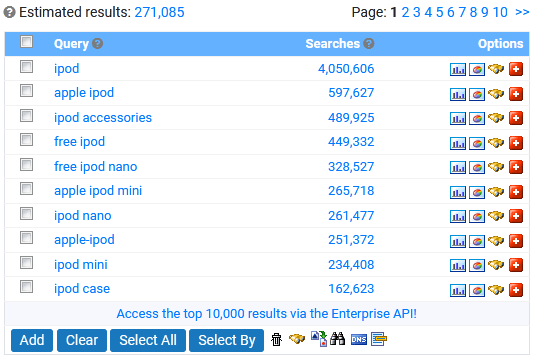
Task: Check the box for ipod case
Action: [26, 287]
